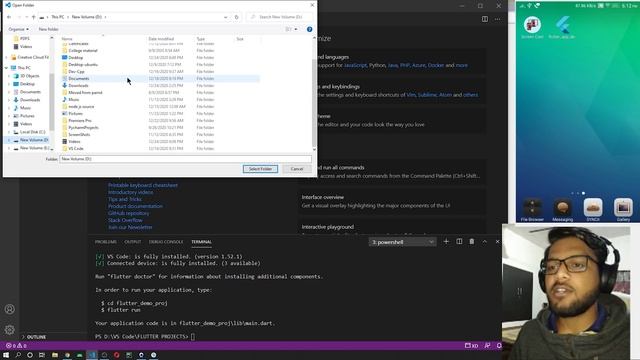Open Windows Start button

pos(6,356)
